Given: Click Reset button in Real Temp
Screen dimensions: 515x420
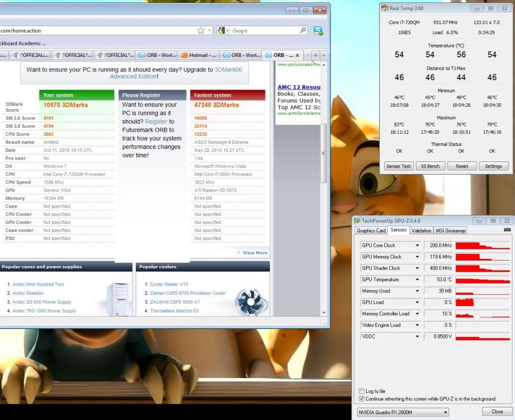Looking at the screenshot, I should point(462,166).
